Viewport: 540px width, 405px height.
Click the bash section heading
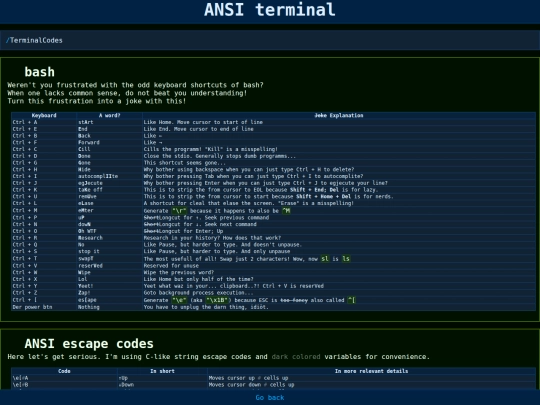point(40,72)
